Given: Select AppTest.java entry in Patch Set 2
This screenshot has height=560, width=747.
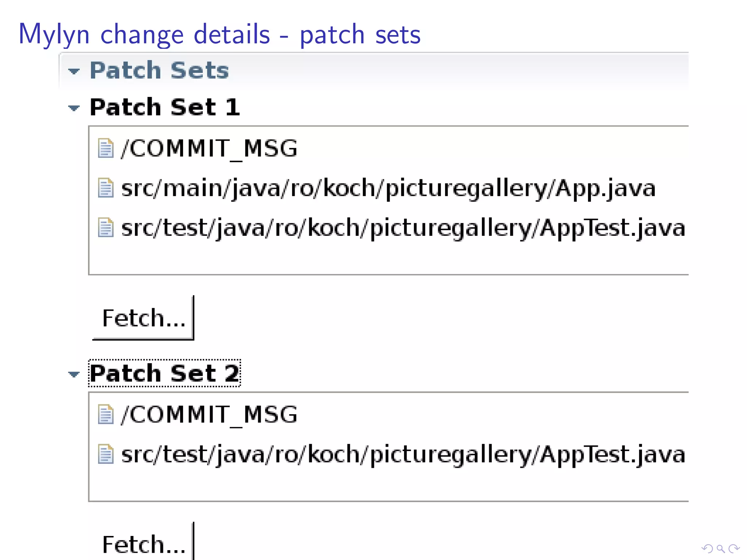Looking at the screenshot, I should 403,455.
